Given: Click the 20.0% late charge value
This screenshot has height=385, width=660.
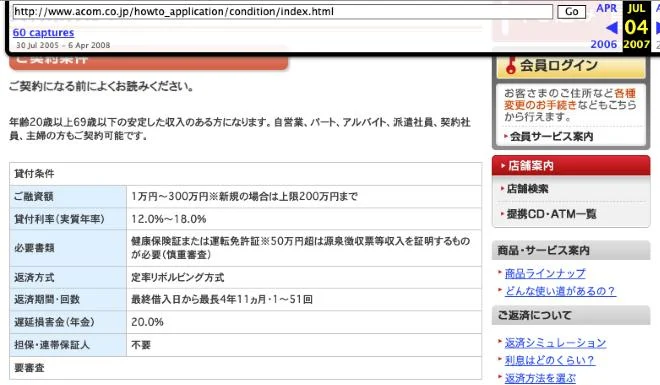Looking at the screenshot, I should click(147, 322).
